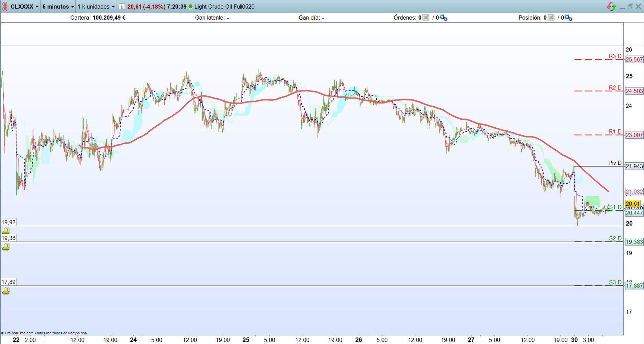Click the 19,38 alert price label
The image size is (644, 344).
9,238
